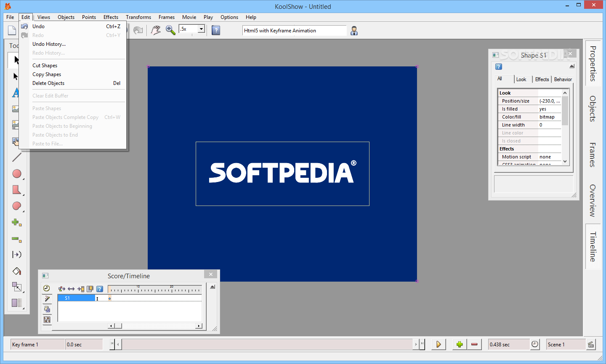The height and width of the screenshot is (364, 606).
Task: Click the icon right of Scene 1
Action: (591, 344)
